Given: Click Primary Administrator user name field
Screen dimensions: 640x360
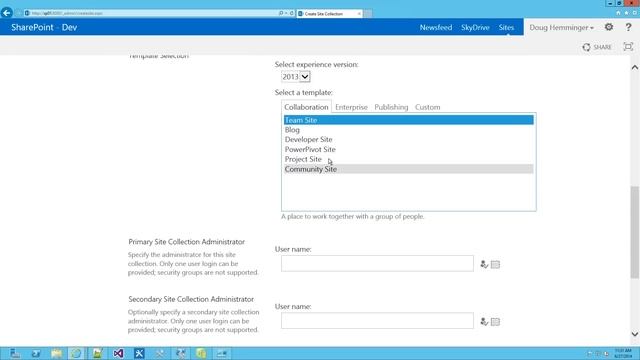Looking at the screenshot, I should 377,264.
